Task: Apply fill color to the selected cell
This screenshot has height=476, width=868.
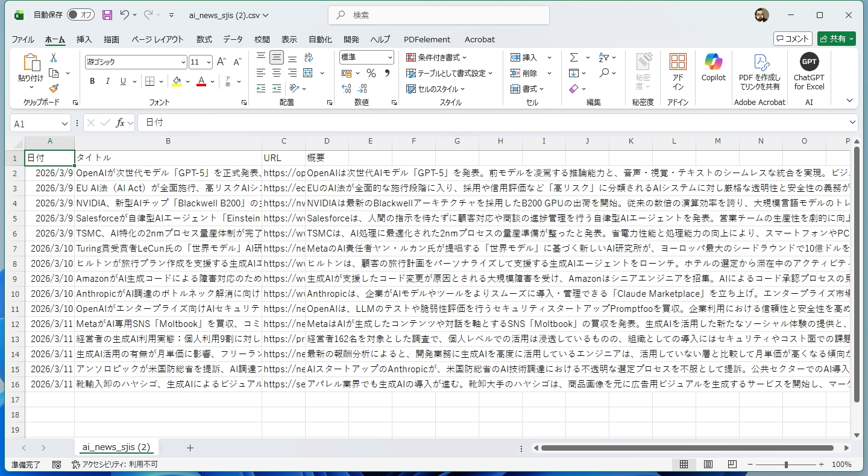Action: (175, 81)
